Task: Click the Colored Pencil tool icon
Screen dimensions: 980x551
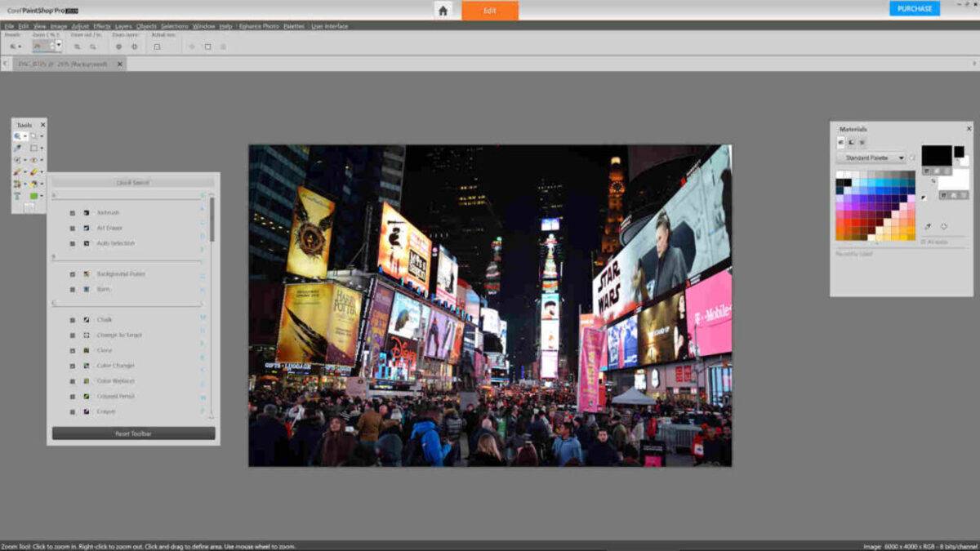Action: pyautogui.click(x=87, y=396)
